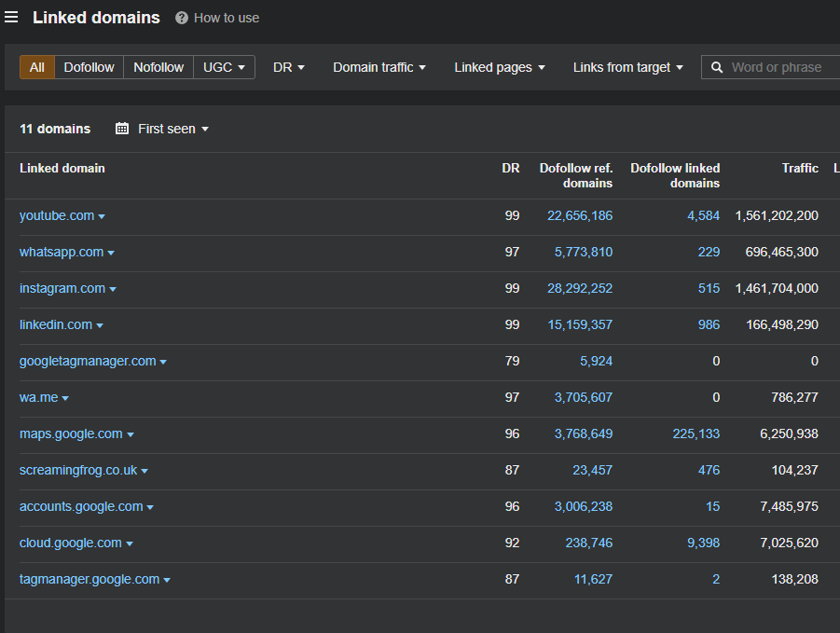
Task: Open the How to use link
Action: [227, 18]
